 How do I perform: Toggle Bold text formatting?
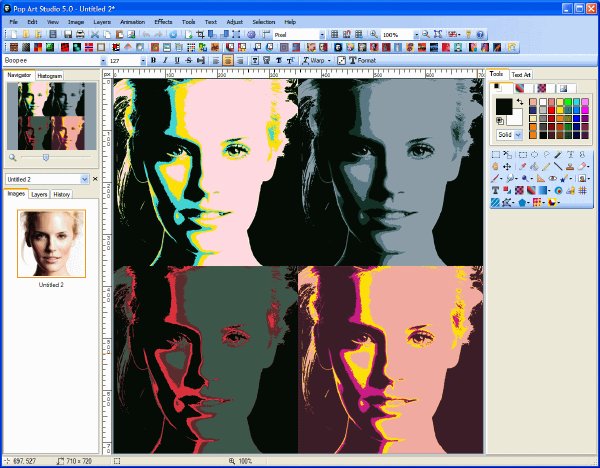[153, 60]
